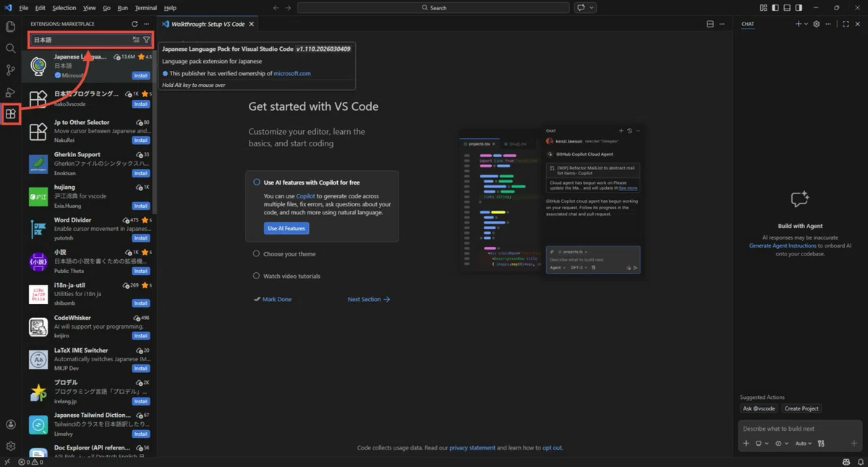
Task: Open the Terminal menu
Action: (x=145, y=8)
